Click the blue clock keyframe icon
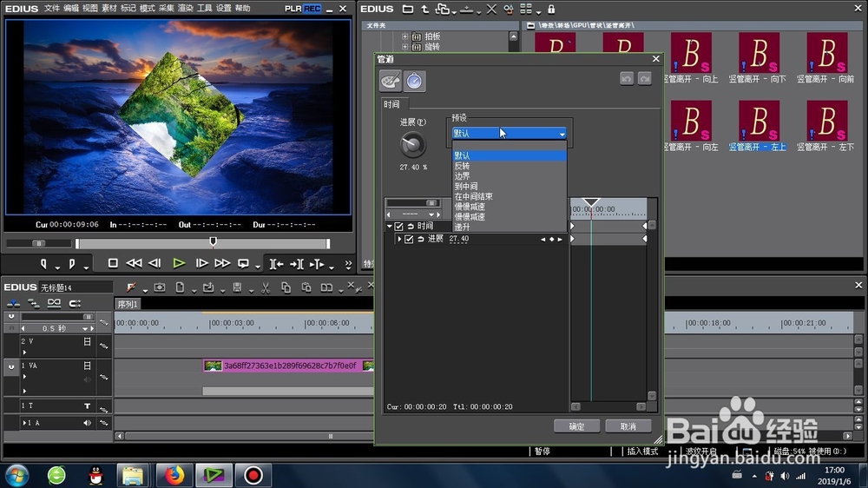 coord(414,81)
